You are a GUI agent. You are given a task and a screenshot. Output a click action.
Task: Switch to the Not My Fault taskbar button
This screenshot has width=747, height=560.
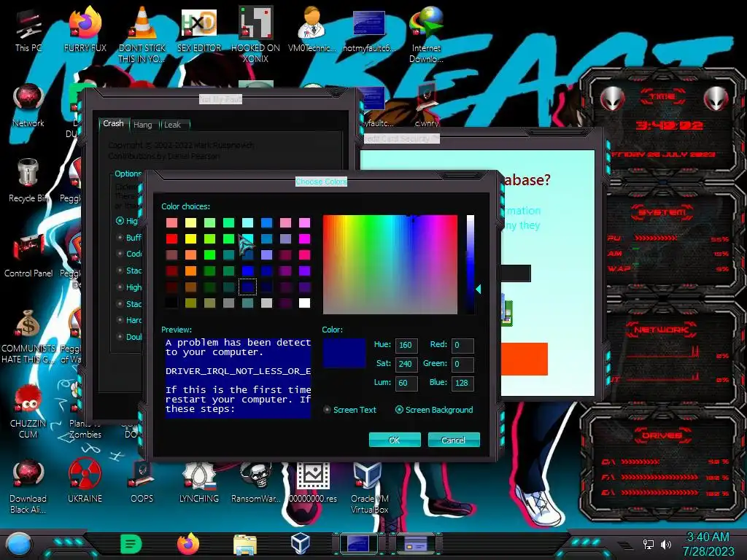pyautogui.click(x=358, y=544)
